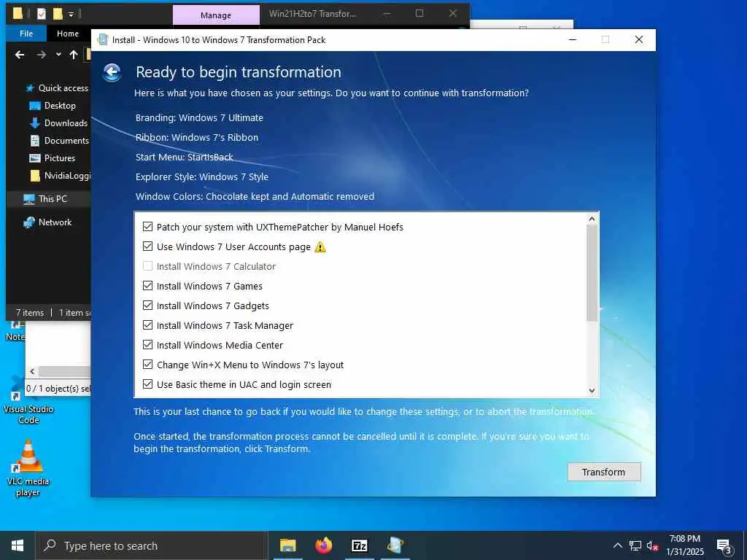The image size is (747, 560).
Task: Click the background window's scroll left arrow
Action: [32, 371]
